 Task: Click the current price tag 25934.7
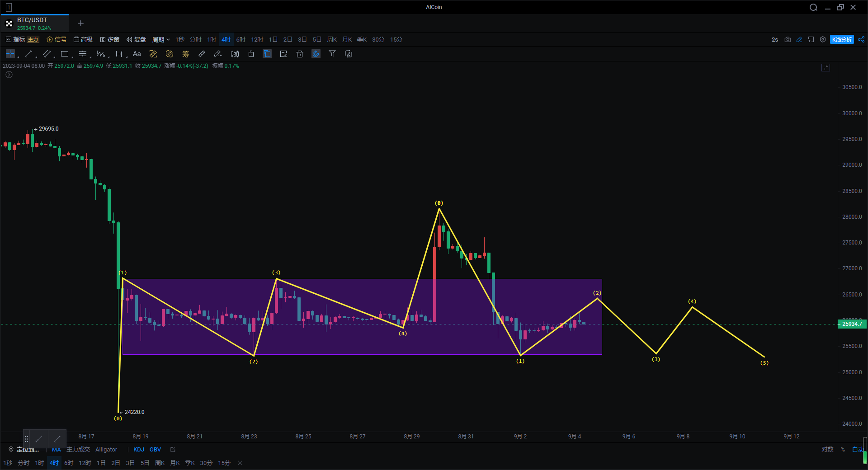pos(852,324)
